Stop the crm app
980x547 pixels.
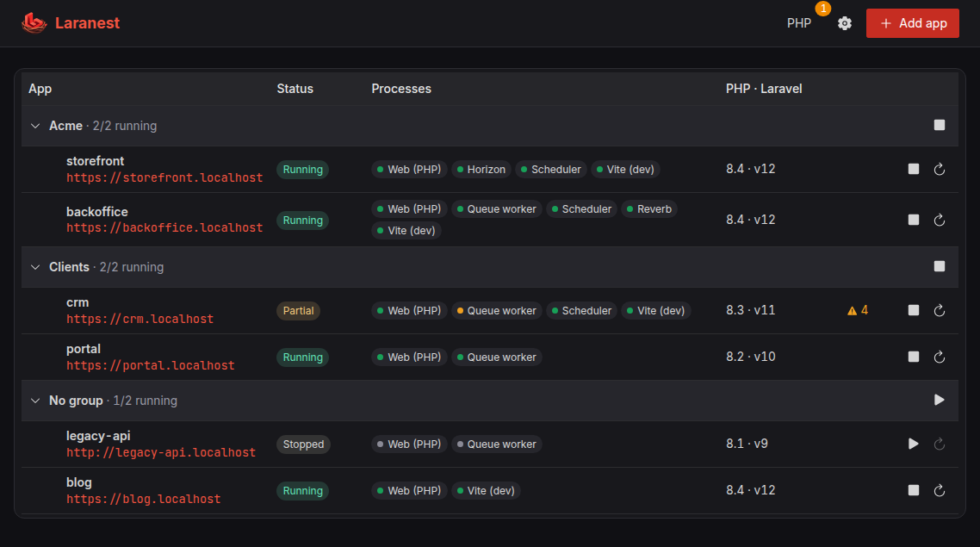[x=913, y=310]
